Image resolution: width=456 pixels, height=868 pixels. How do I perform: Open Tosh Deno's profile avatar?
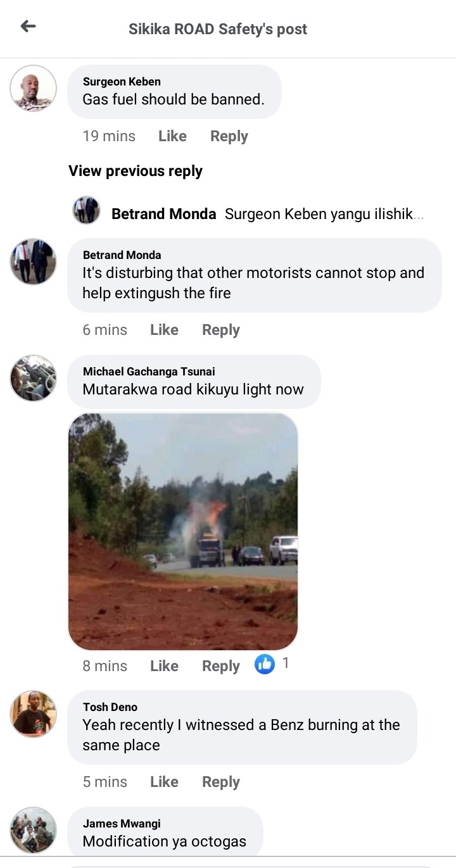pos(33,714)
